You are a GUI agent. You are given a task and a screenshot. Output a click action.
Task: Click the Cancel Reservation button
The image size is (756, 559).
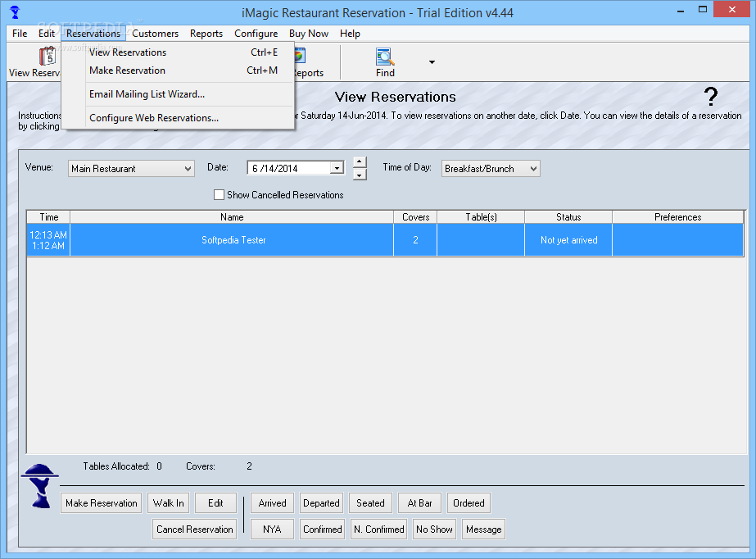pos(194,529)
